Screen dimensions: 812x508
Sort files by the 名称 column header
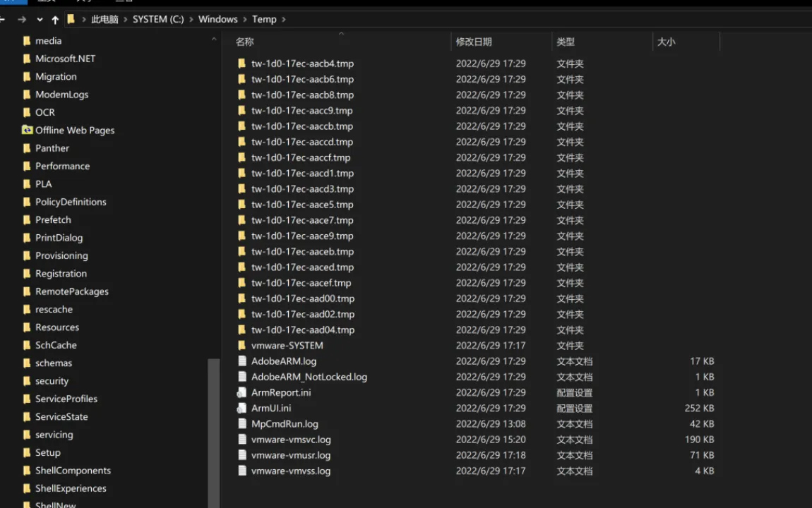tap(245, 42)
